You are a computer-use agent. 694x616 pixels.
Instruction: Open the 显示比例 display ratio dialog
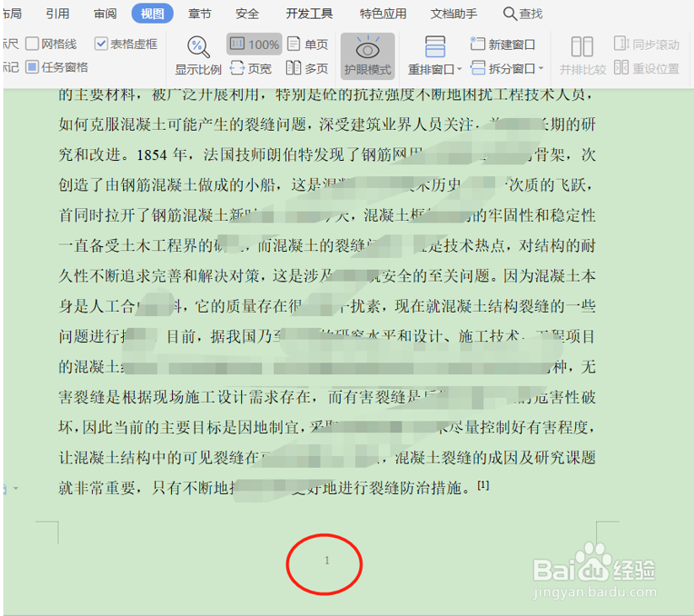[197, 56]
